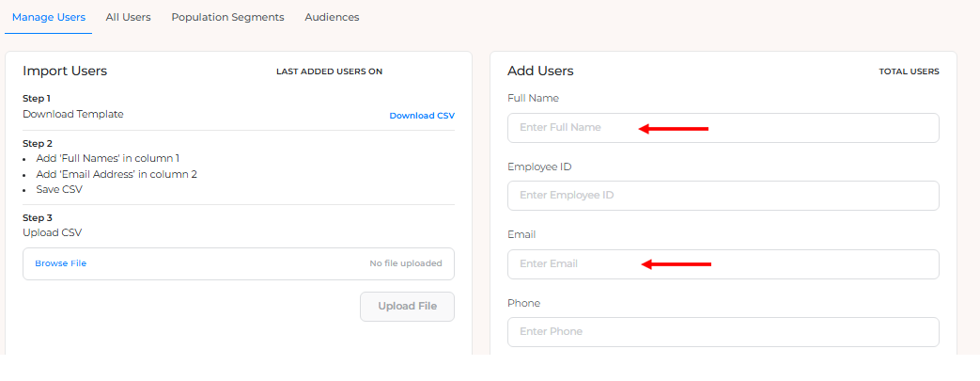Click the Add Users panel heading
Viewport: 980px width, 381px height.
click(x=540, y=71)
